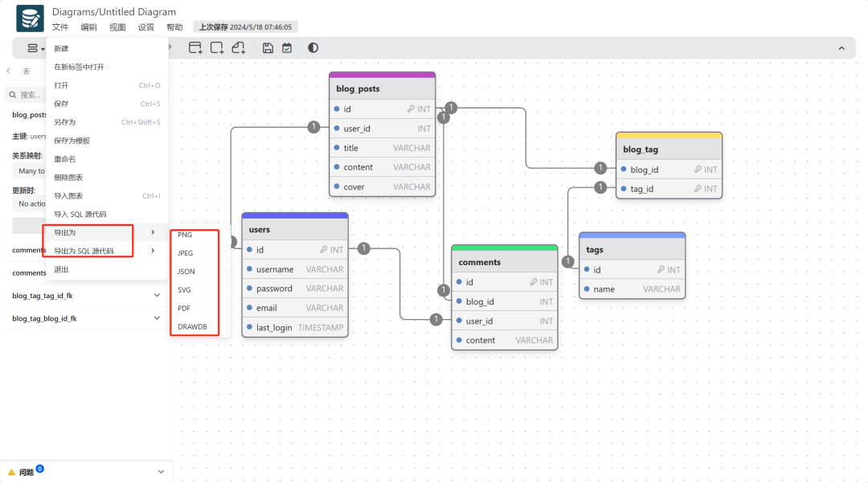Screen dimensions: 868x483
Task: Click the Save floppy disk icon
Action: 268,48
